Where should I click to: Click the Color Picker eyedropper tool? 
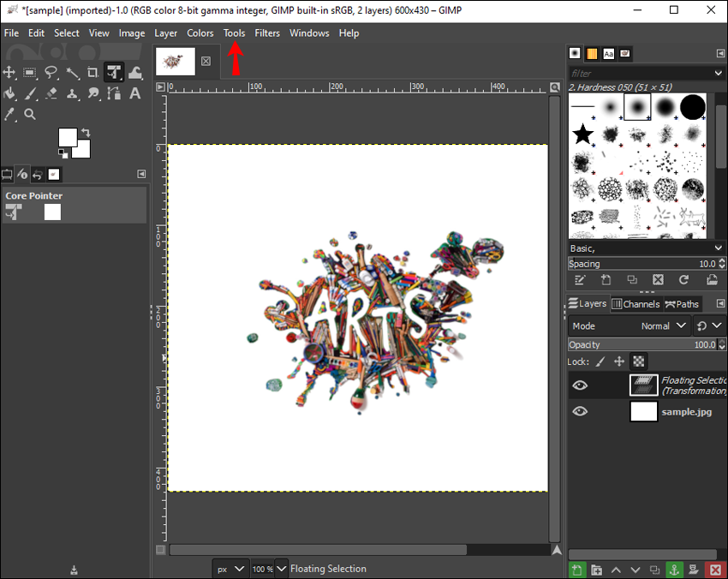(10, 114)
